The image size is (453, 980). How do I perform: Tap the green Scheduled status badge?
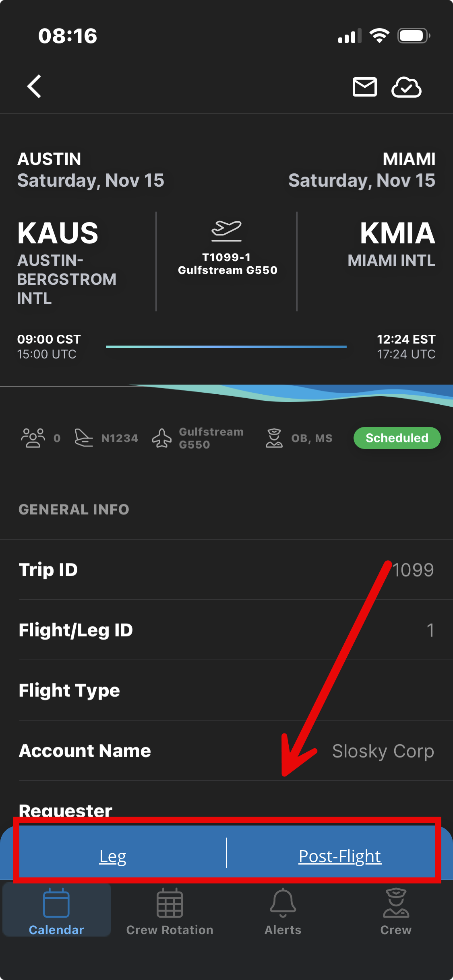point(397,438)
